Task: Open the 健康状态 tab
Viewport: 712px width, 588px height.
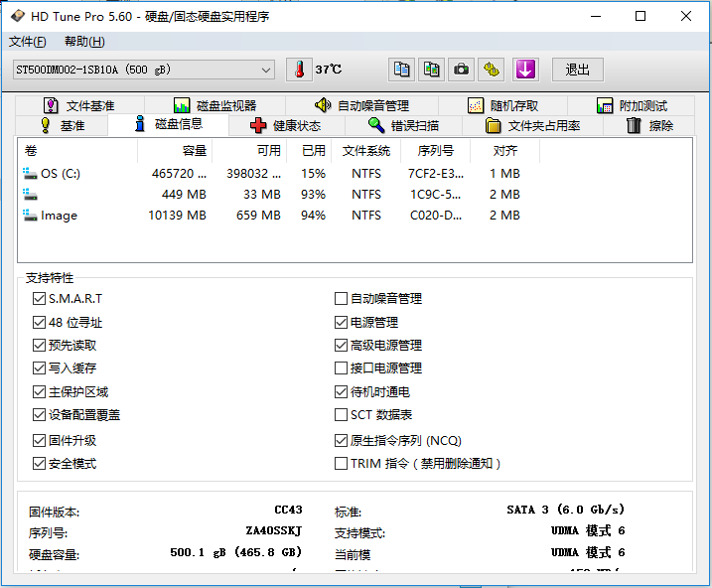Action: coord(287,125)
